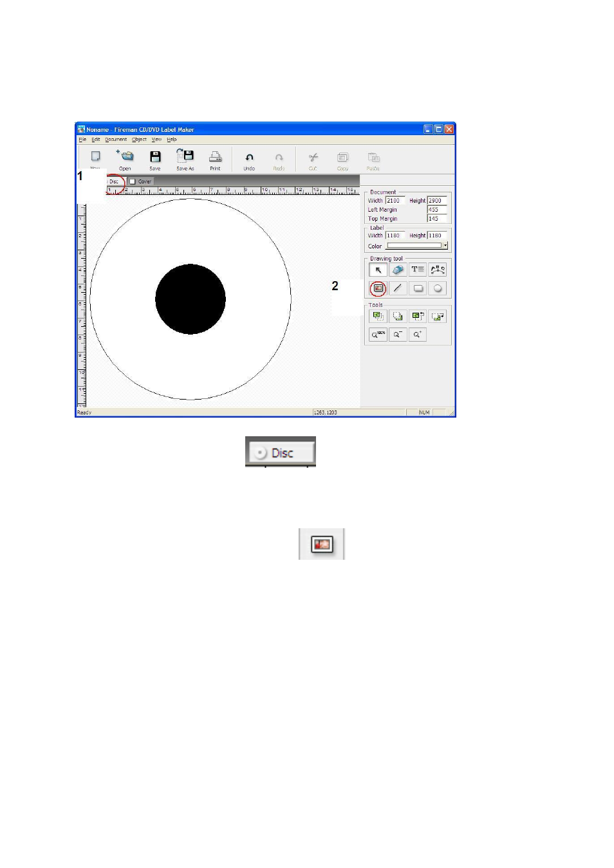Choose the Save As toolbar icon
The width and height of the screenshot is (614, 868).
coord(185,155)
